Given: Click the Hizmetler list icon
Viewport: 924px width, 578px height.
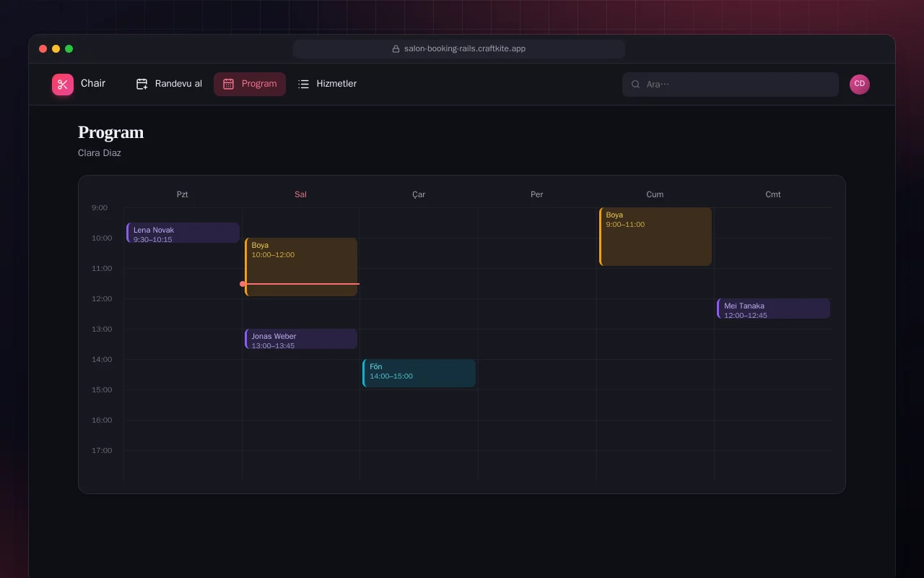Looking at the screenshot, I should click(x=303, y=84).
